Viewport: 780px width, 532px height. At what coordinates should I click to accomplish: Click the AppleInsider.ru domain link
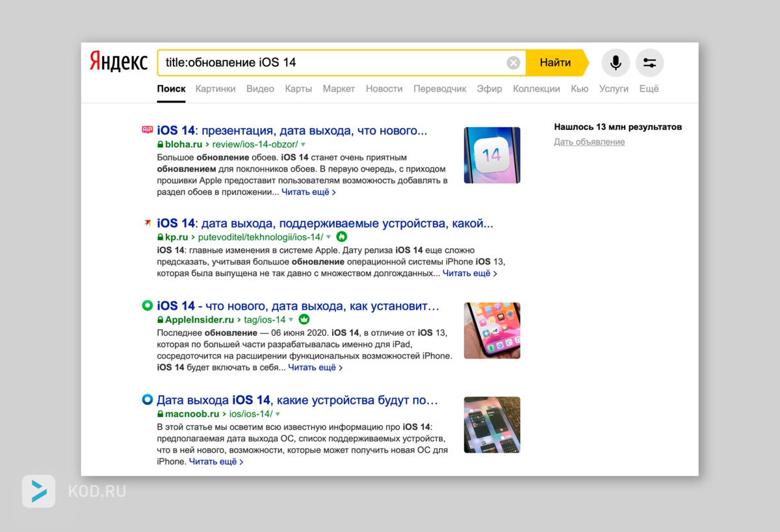[199, 320]
